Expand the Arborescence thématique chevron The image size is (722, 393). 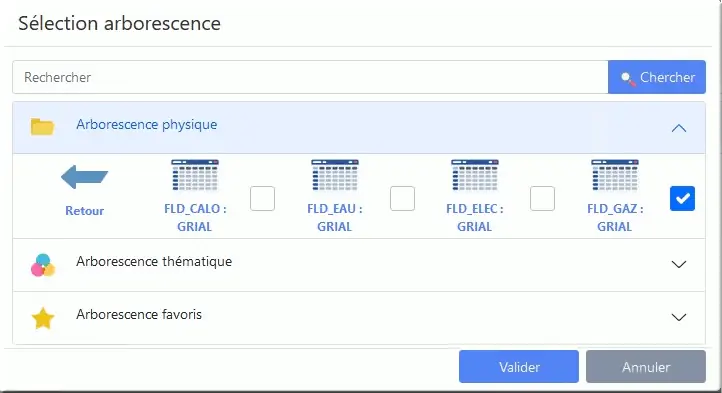click(x=679, y=264)
